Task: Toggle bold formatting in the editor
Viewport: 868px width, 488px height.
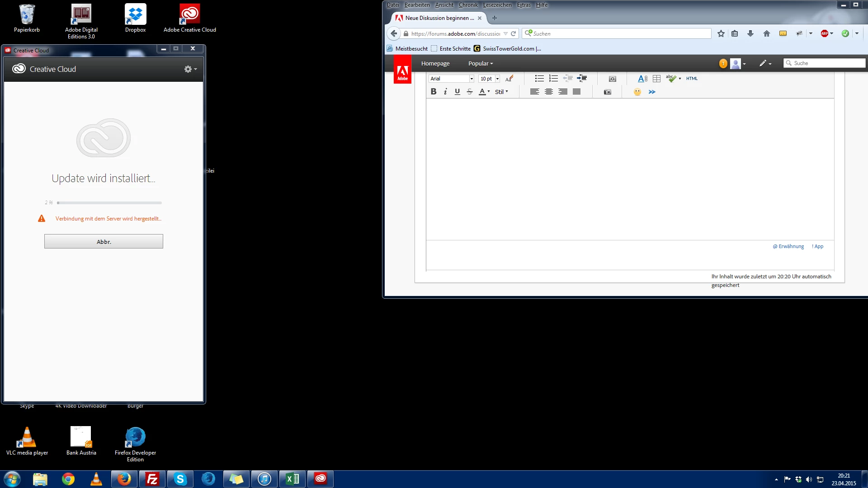Action: tap(433, 92)
